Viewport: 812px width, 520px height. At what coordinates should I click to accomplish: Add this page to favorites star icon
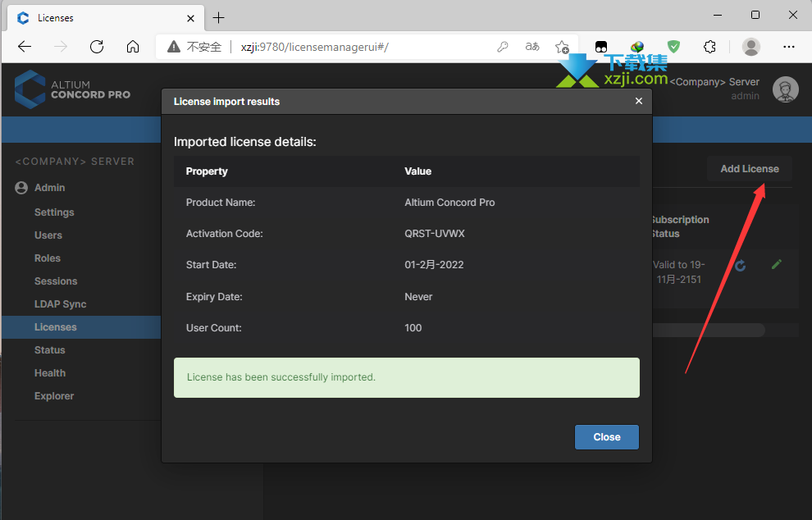561,47
